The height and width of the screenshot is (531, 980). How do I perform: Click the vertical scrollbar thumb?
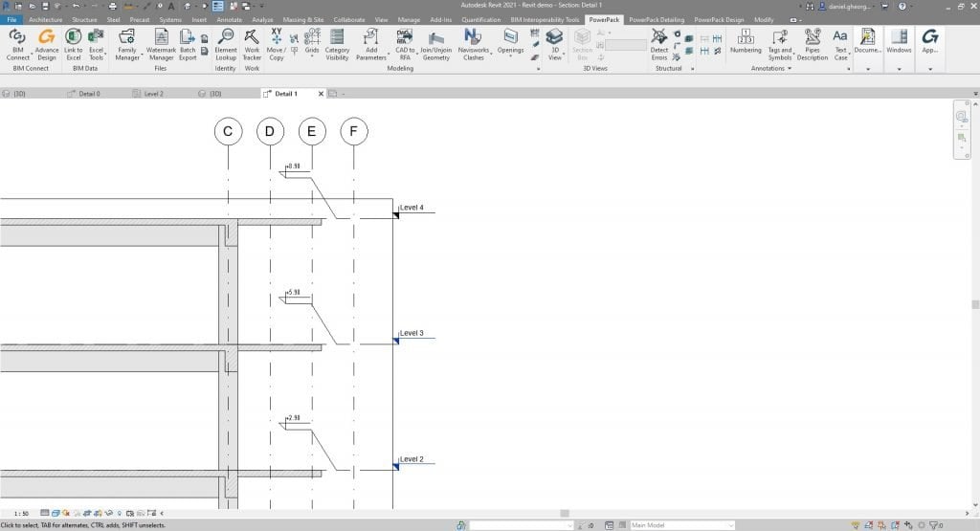point(975,305)
